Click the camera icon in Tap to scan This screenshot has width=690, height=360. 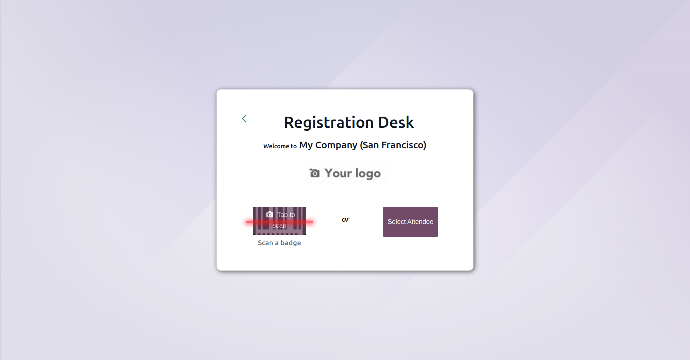click(x=269, y=214)
